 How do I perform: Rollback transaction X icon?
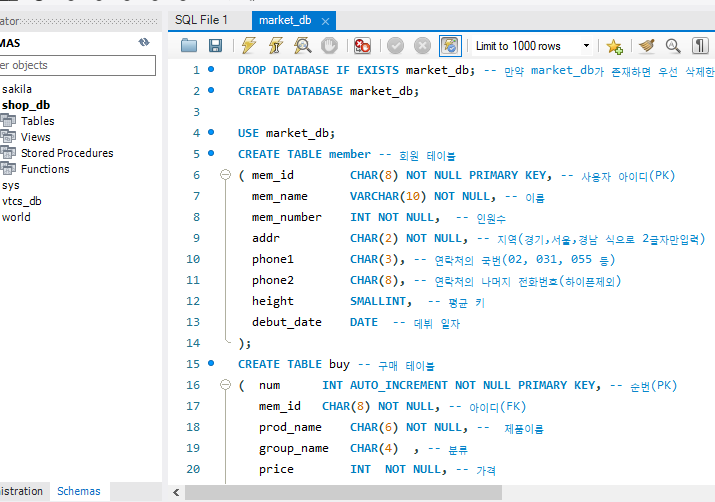pos(422,46)
